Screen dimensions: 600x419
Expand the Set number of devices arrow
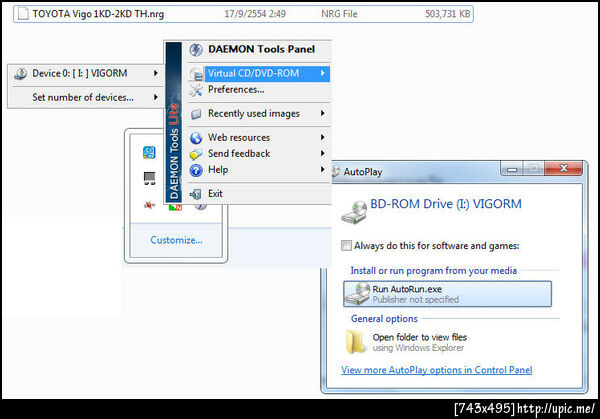[x=155, y=97]
